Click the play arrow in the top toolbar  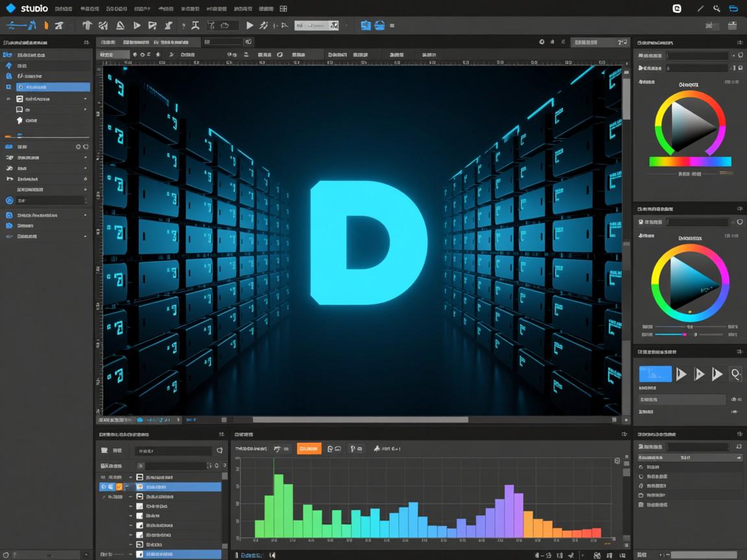point(250,25)
